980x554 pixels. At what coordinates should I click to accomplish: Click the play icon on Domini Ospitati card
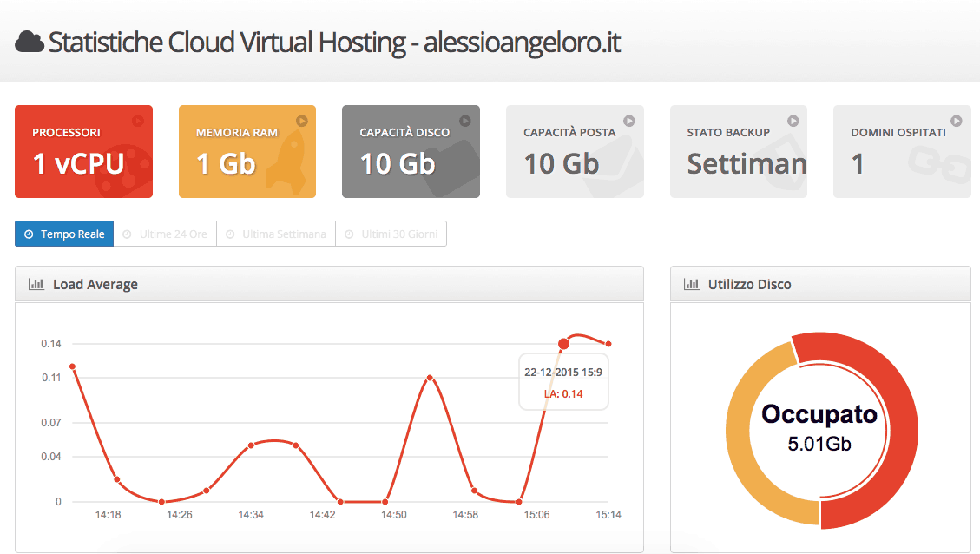(957, 121)
